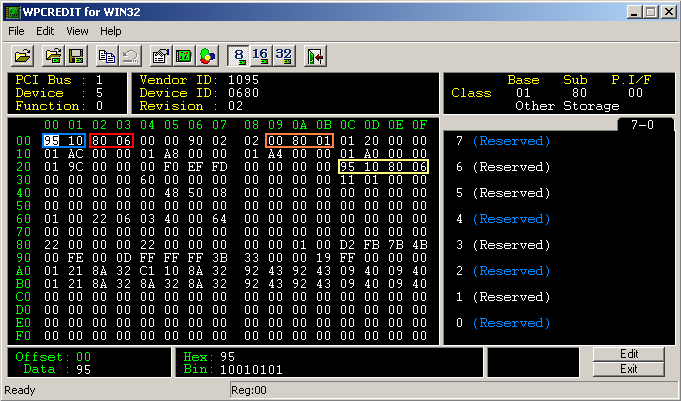Maximize the WPCREDIT window
681x401 pixels.
(651, 12)
